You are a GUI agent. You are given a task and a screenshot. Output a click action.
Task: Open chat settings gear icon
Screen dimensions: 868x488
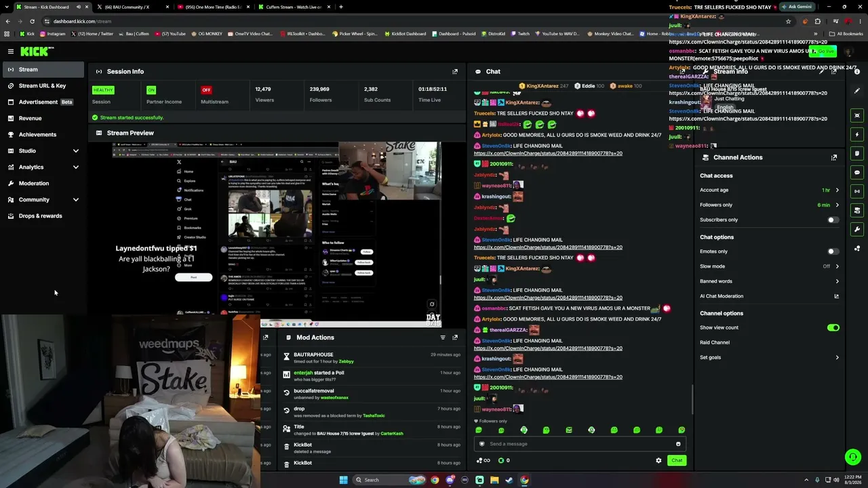658,460
